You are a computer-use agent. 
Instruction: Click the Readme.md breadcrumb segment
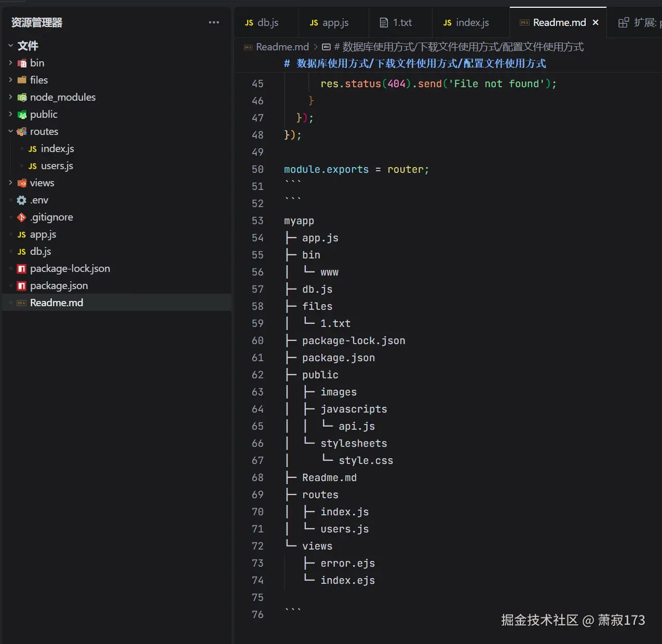(282, 47)
